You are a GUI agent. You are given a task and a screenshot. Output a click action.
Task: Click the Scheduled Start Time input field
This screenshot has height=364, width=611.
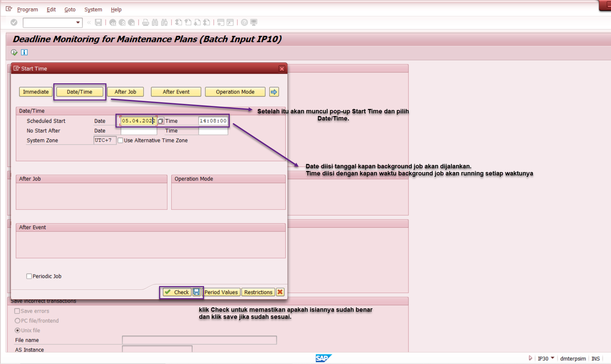tap(213, 121)
